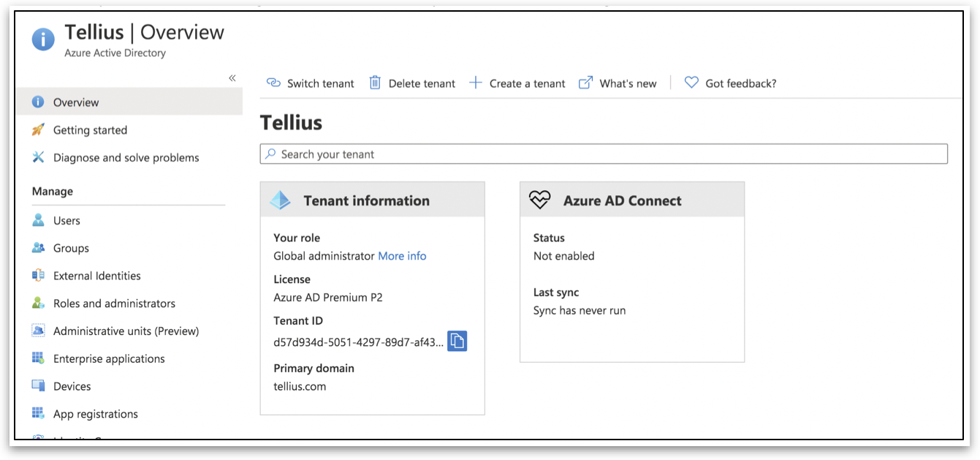Open Diagnose and solve problems

click(126, 158)
